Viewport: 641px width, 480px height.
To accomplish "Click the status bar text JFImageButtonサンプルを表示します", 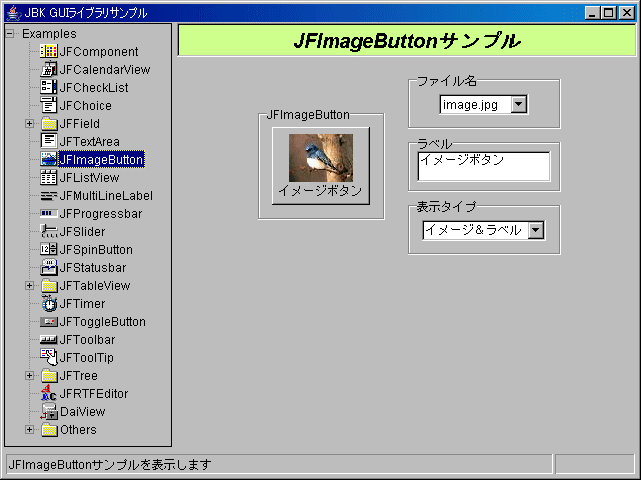I will pos(110,464).
